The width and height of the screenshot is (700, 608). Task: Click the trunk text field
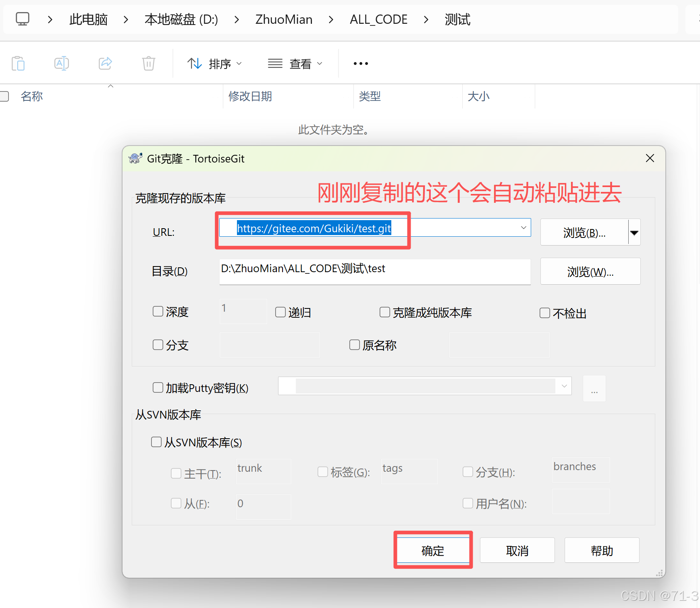point(264,471)
